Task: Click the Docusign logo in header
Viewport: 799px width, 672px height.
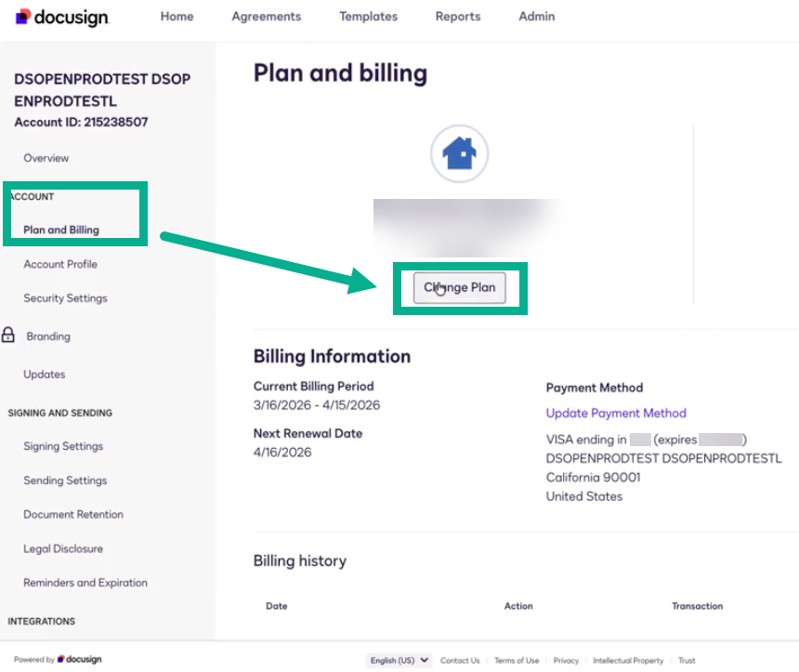Action: coord(61,17)
